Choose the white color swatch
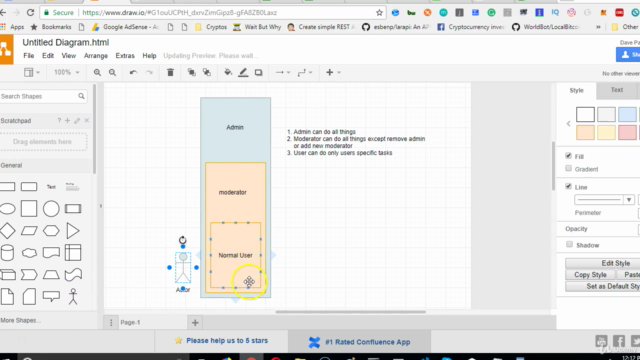The image size is (640, 360). [x=585, y=115]
